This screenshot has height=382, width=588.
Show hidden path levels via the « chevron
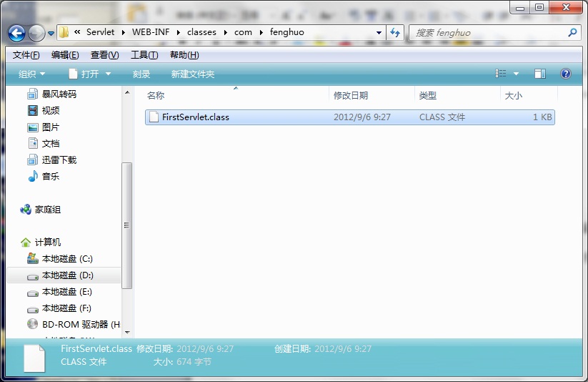(77, 32)
